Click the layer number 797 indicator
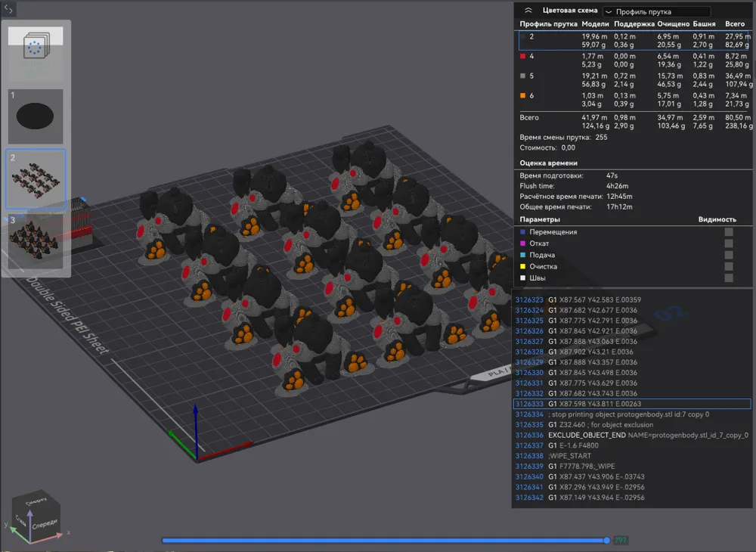Image resolution: width=756 pixels, height=552 pixels. click(621, 541)
